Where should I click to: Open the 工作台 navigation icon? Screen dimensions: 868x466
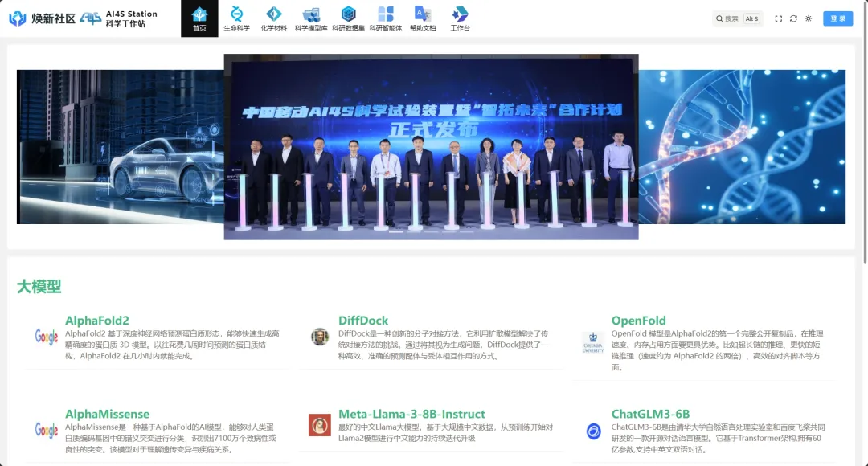click(460, 14)
